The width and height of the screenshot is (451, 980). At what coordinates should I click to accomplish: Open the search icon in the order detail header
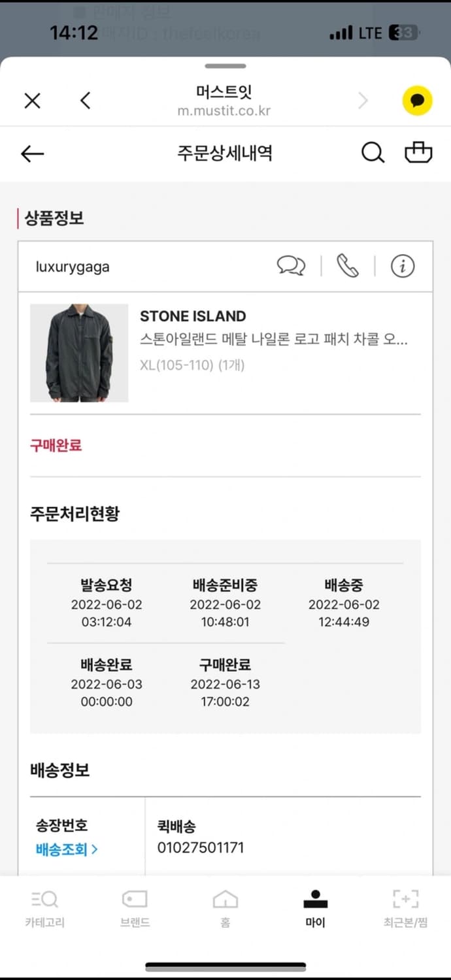pyautogui.click(x=373, y=152)
